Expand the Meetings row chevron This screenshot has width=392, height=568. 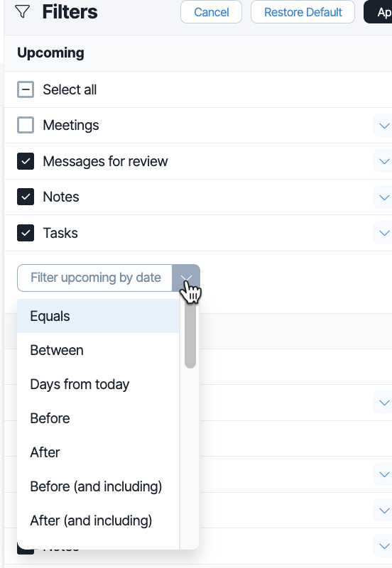383,126
